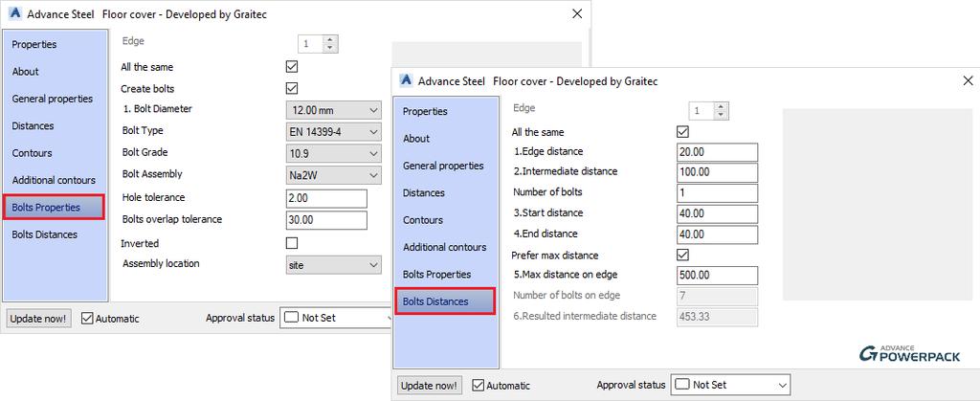This screenshot has height=401, width=980.
Task: Click the Hole tolerance field showing 2.00
Action: (x=326, y=199)
